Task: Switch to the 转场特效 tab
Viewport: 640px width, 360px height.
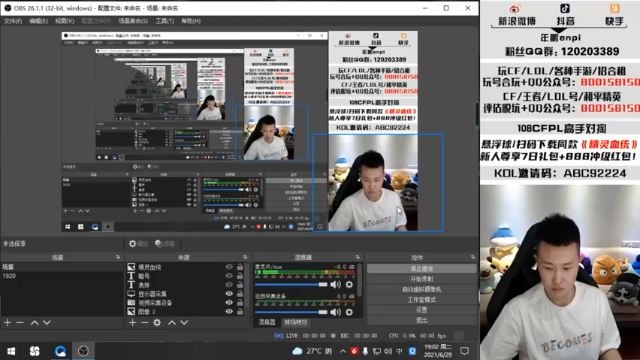Action: [296, 322]
